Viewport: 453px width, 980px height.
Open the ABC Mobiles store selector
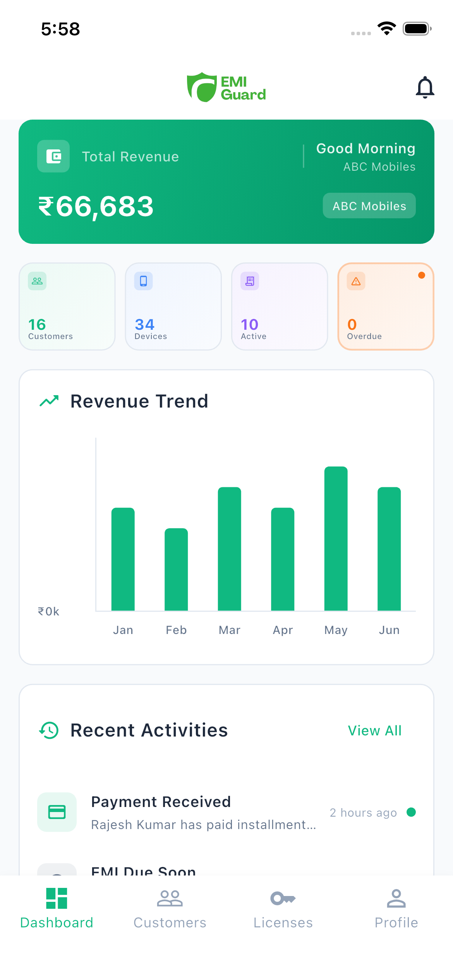[369, 206]
